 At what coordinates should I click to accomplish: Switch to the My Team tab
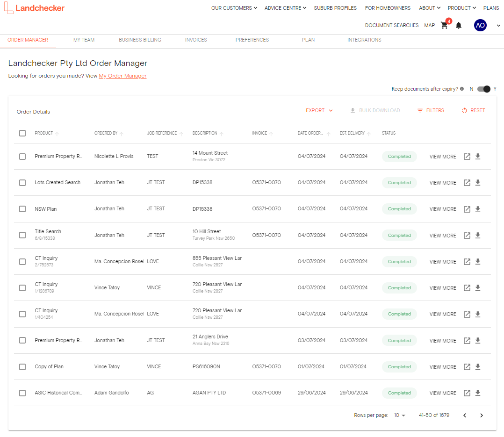[84, 40]
